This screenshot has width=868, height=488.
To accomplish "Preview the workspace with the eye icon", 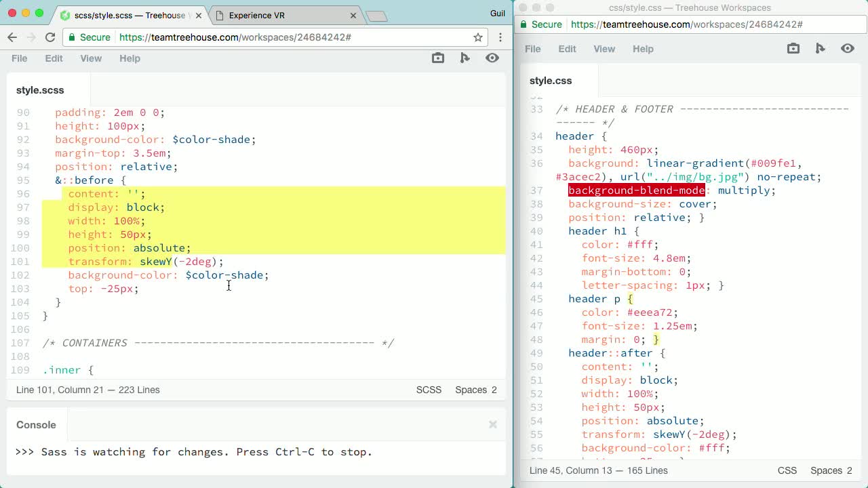I will pyautogui.click(x=492, y=58).
